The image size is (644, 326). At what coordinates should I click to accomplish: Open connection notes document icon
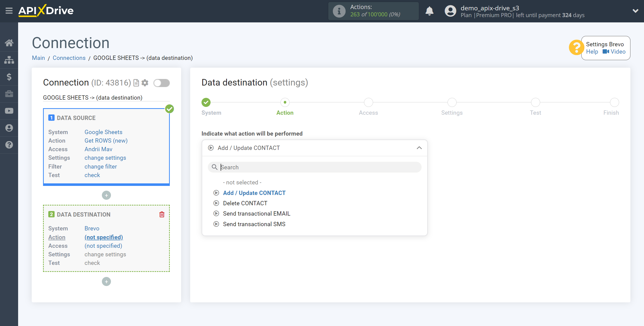point(136,83)
